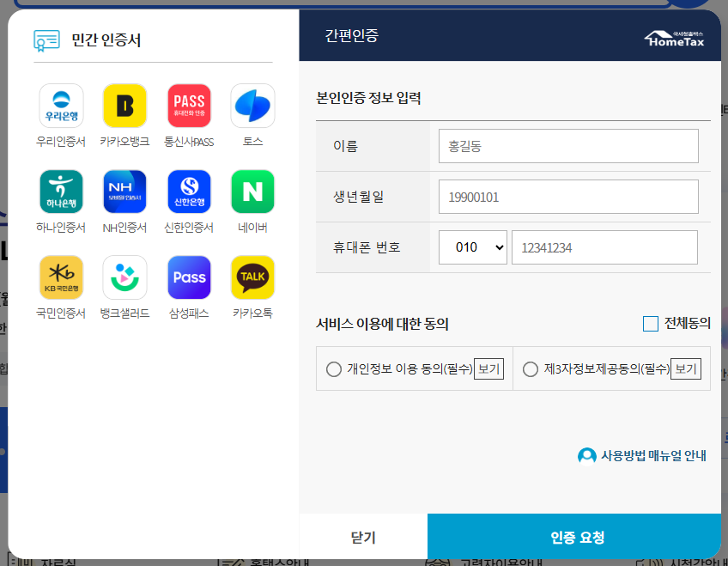Open the 010 phone prefix dropdown

point(473,247)
